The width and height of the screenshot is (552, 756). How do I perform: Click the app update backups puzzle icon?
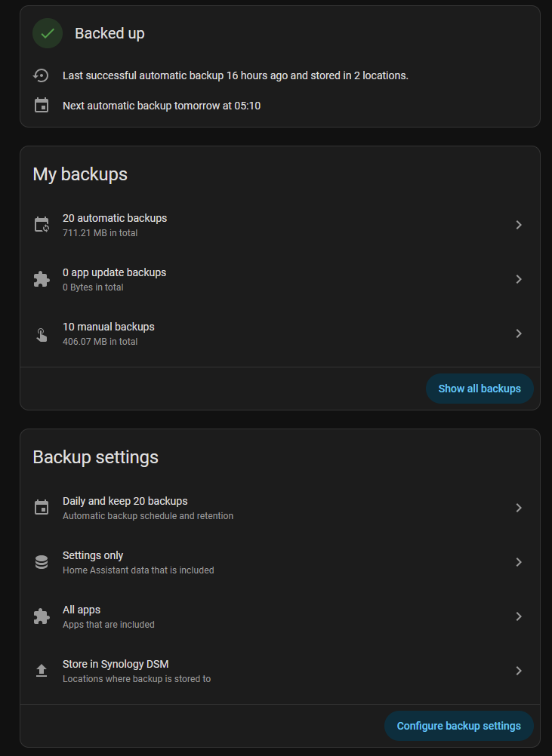pos(42,279)
